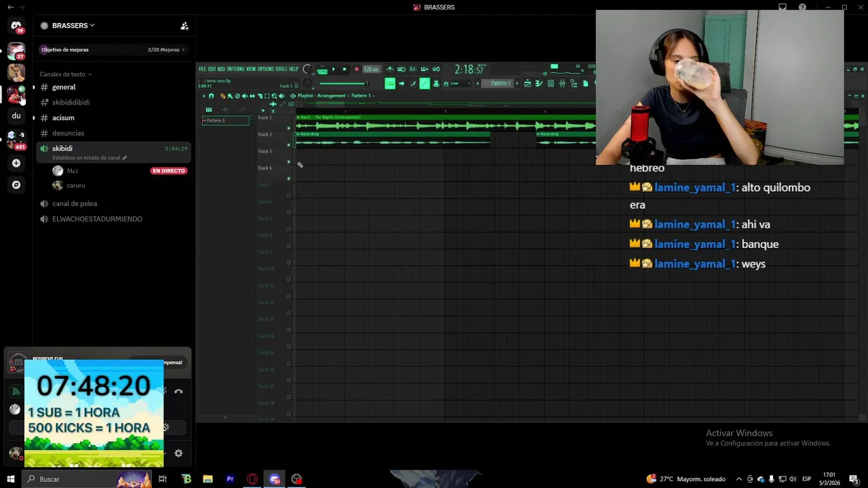Open the Playlist view icon
Screen dimensions: 868x488
coord(528,83)
